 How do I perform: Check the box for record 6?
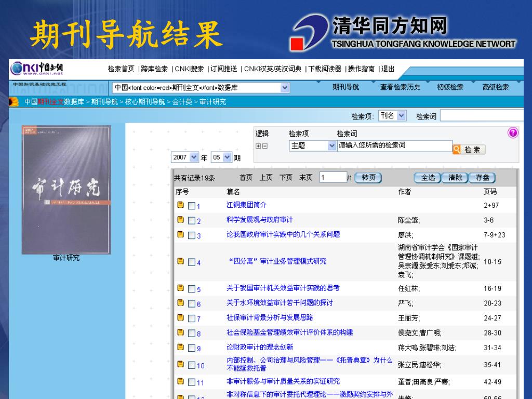(x=192, y=303)
